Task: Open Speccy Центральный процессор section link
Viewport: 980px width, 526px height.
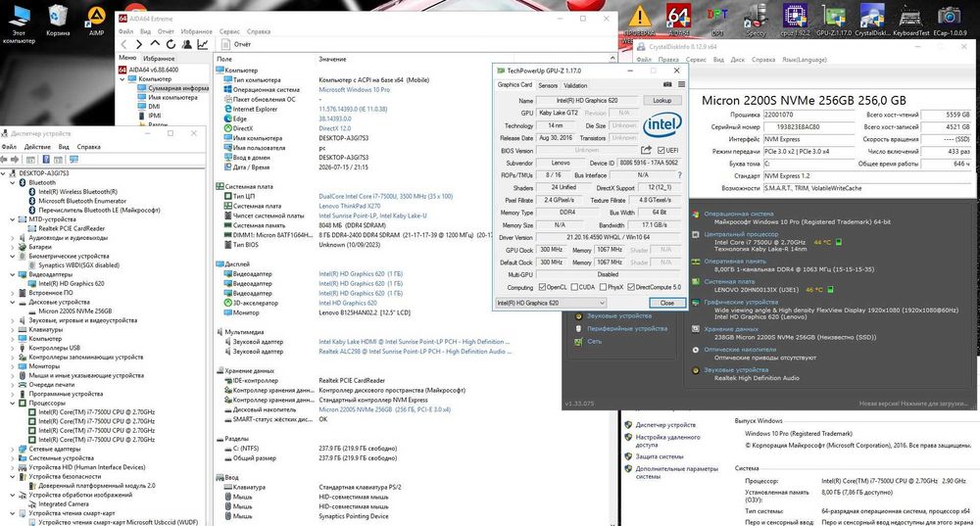Action: (x=741, y=234)
